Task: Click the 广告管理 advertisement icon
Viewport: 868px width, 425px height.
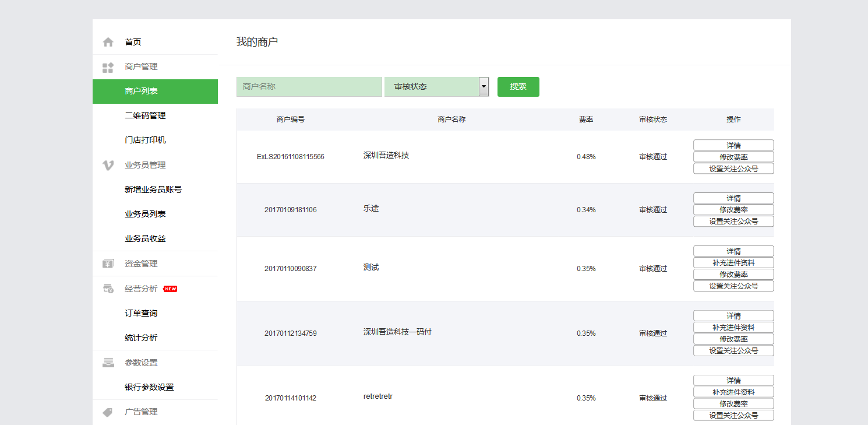Action: pyautogui.click(x=108, y=411)
